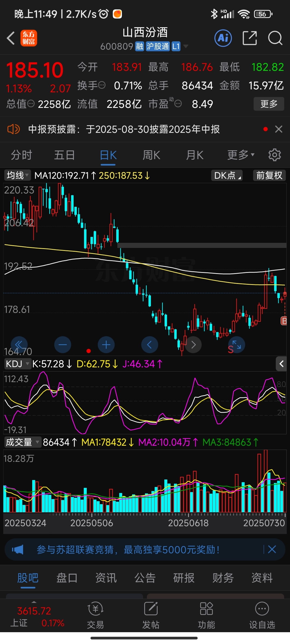The image size is (290, 644).
Task: Switch to 周K tab
Action: (x=151, y=155)
